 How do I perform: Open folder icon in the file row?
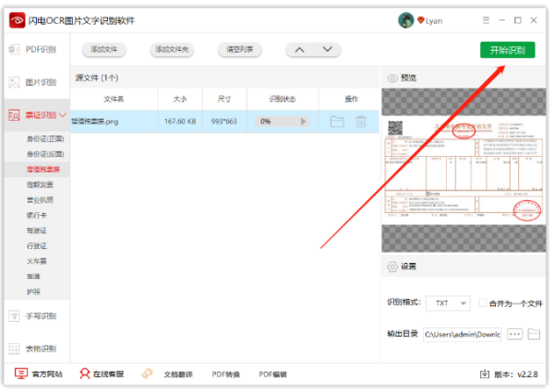click(x=337, y=122)
